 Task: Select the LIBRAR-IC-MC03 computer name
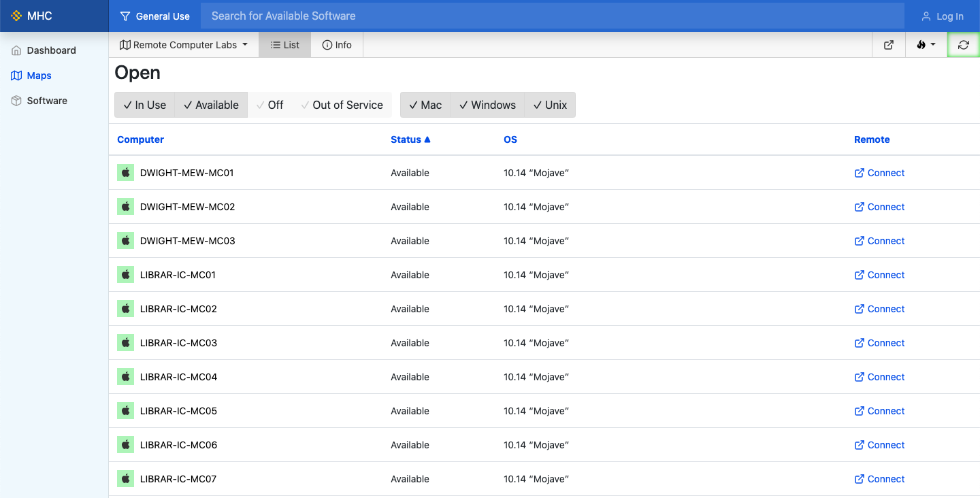click(x=178, y=343)
